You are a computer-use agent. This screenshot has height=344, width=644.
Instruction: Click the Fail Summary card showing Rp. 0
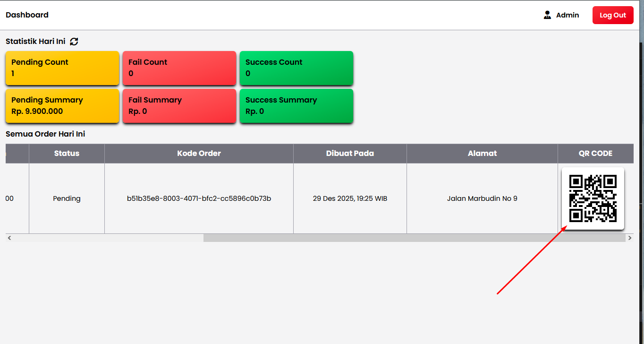click(179, 106)
